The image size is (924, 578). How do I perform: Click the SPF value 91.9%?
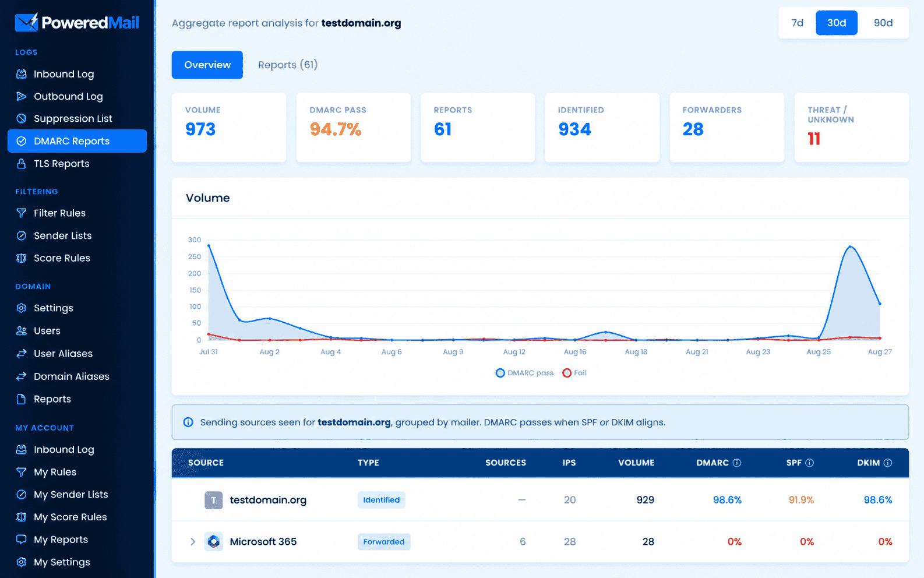(802, 500)
